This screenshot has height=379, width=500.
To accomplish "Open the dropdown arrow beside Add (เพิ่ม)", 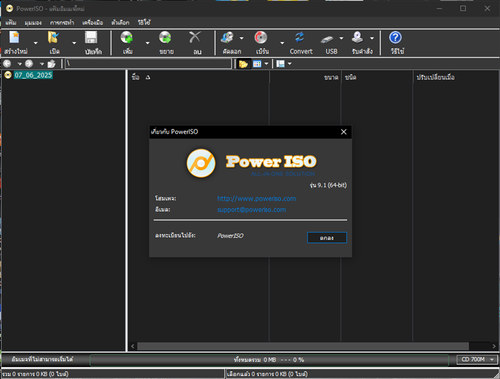I will pyautogui.click(x=147, y=43).
